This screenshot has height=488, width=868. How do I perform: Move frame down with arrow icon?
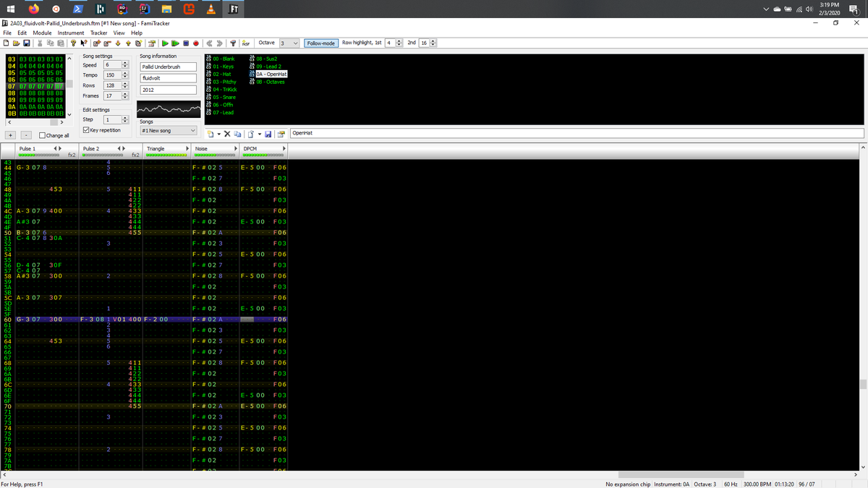point(118,43)
